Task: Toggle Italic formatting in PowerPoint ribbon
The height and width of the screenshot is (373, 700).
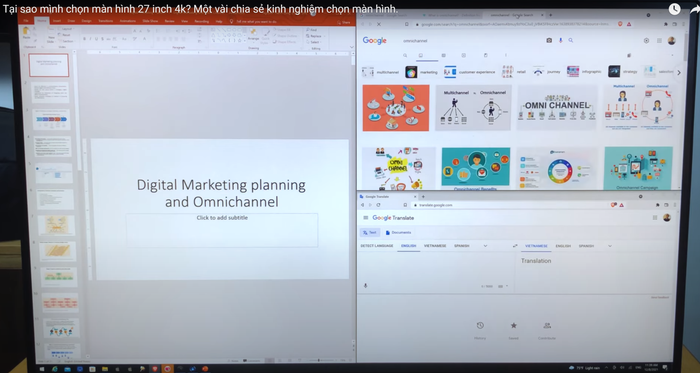Action: coord(90,39)
